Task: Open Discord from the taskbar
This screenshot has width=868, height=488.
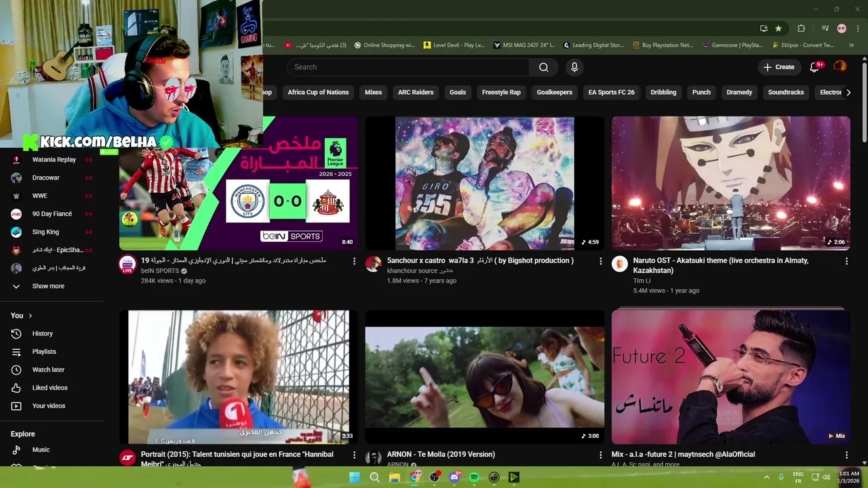Action: pos(454,477)
